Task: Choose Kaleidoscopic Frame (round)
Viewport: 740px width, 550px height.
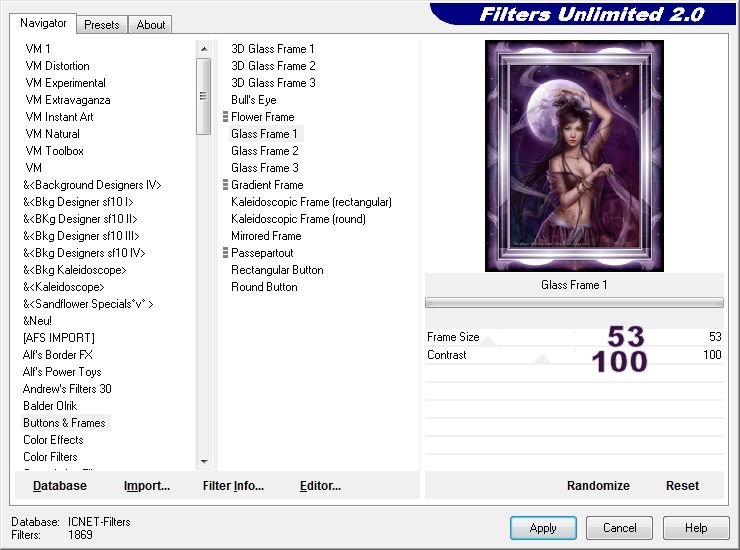Action: point(298,219)
